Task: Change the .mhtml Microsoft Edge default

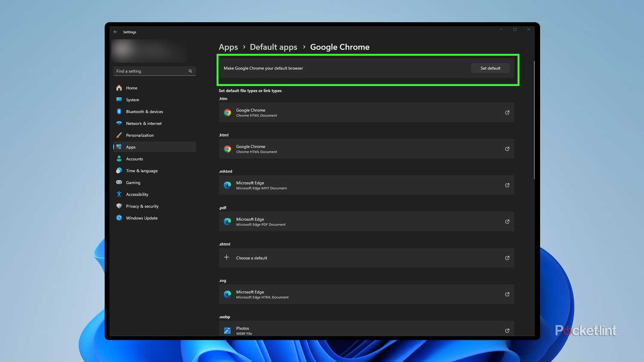Action: click(x=366, y=185)
